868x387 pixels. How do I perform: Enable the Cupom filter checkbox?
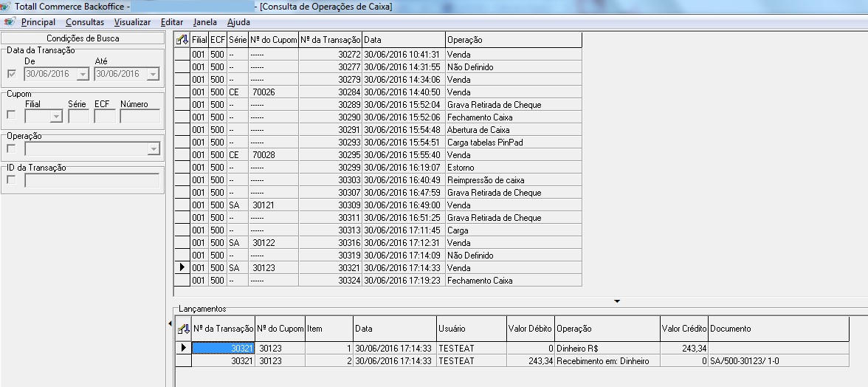(12, 115)
